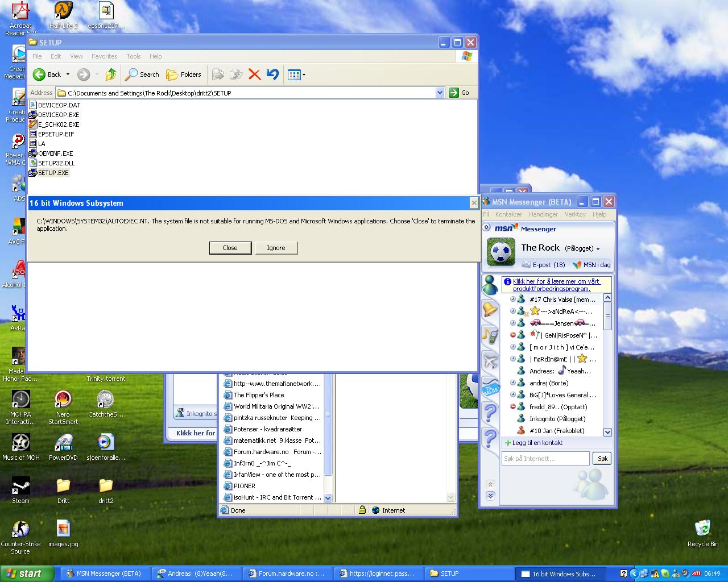
Task: Open MSN i dag link
Action: (591, 265)
